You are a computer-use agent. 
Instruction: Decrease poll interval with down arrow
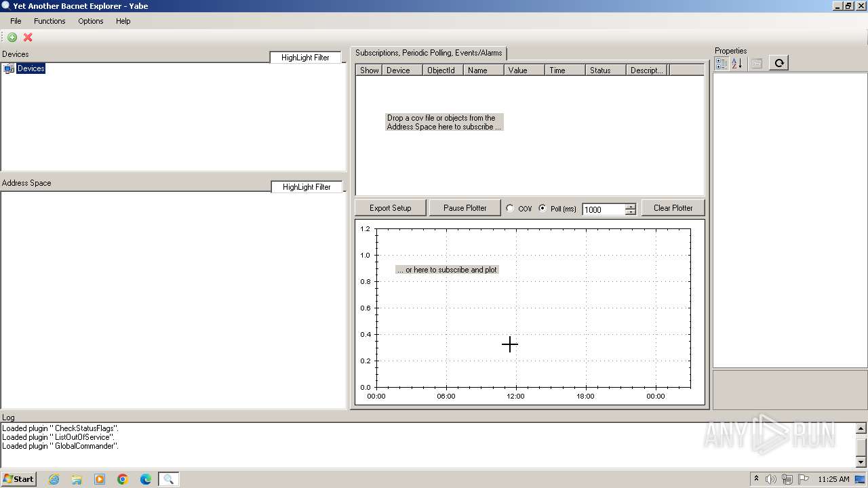pyautogui.click(x=631, y=212)
